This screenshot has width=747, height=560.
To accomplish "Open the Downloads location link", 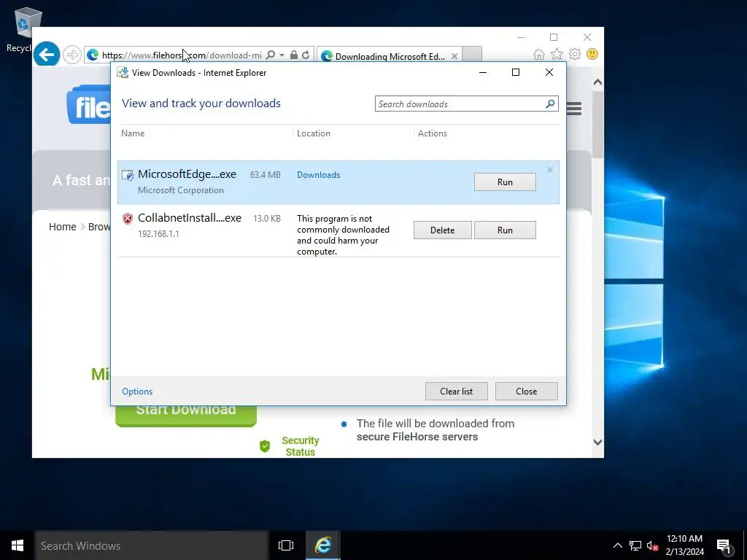I will 318,175.
